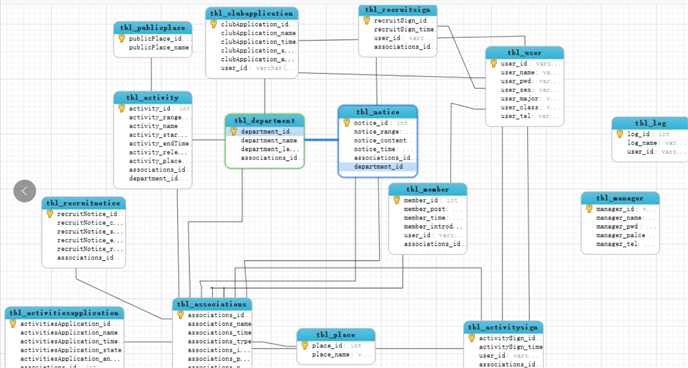
Task: Click the key icon next to activitySign_id
Action: [x=472, y=338]
